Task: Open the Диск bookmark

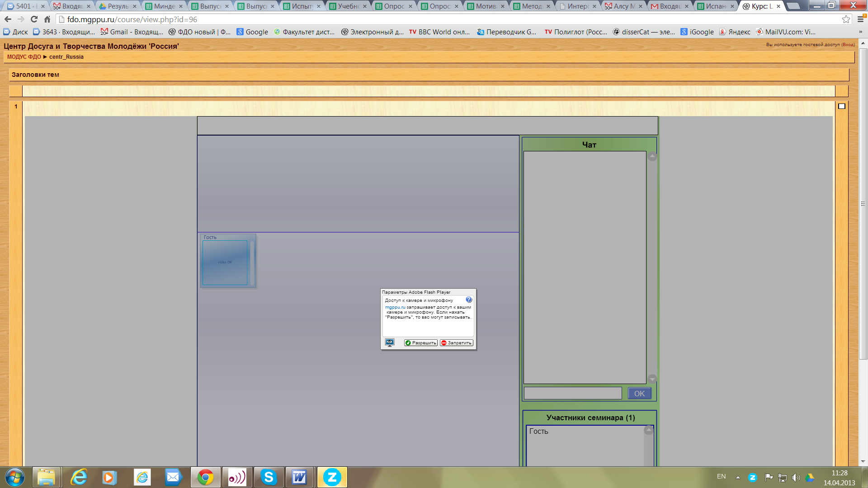Action: (15, 32)
